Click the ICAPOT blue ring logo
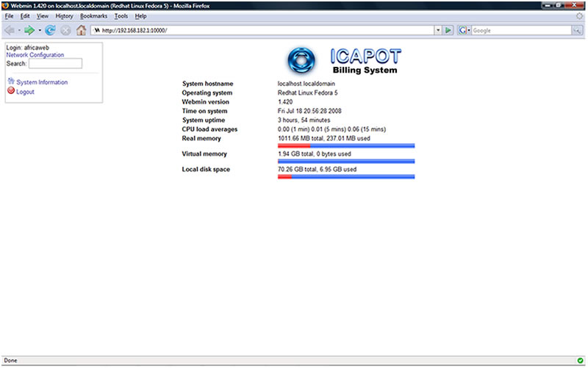This screenshot has height=368, width=588. tap(301, 60)
